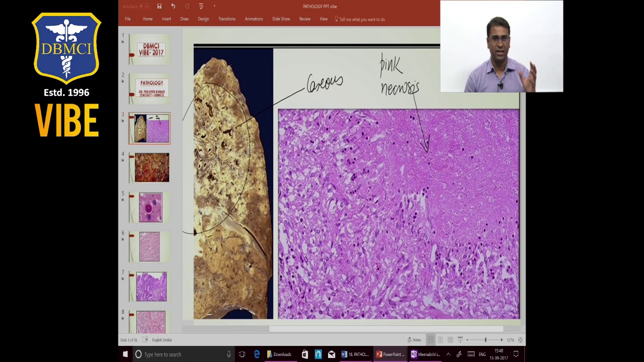The width and height of the screenshot is (644, 362).
Task: Click the Slide 3 of 56 status indicator
Action: [x=128, y=340]
